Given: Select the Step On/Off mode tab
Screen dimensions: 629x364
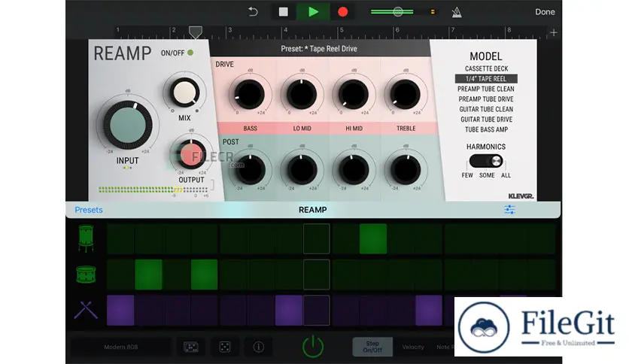Looking at the screenshot, I should click(372, 347).
